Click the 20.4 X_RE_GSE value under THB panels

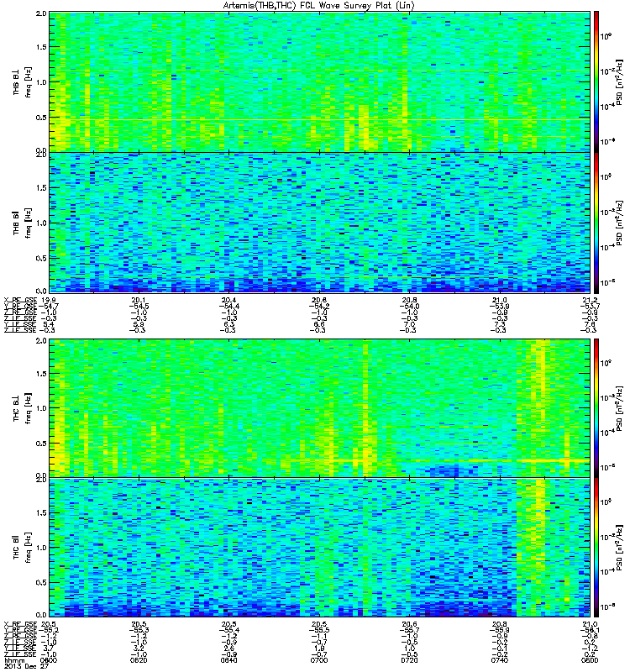[x=228, y=300]
